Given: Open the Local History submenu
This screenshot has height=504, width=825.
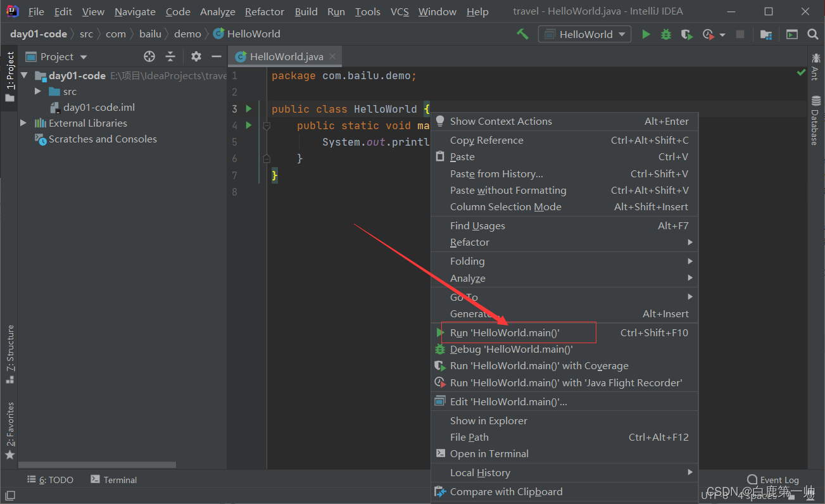Looking at the screenshot, I should 564,473.
